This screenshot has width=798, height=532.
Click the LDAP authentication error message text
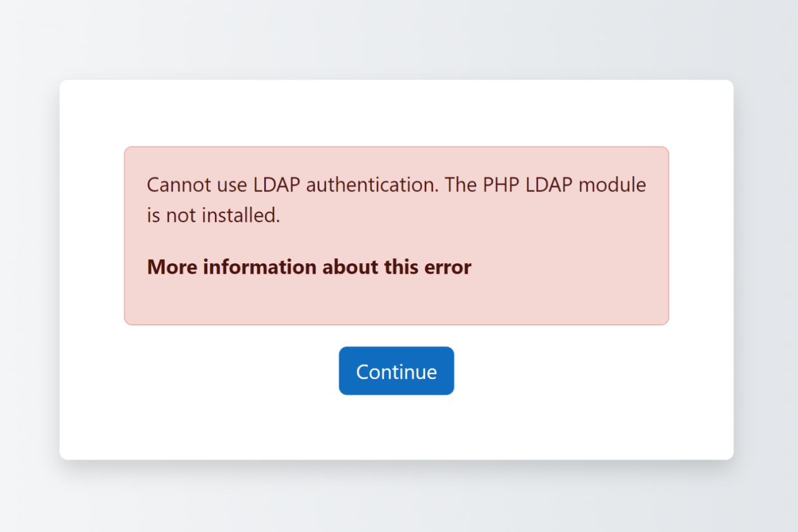tap(396, 200)
